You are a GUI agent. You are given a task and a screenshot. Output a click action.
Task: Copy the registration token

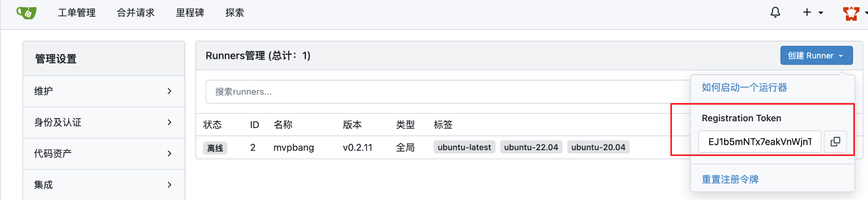click(835, 142)
